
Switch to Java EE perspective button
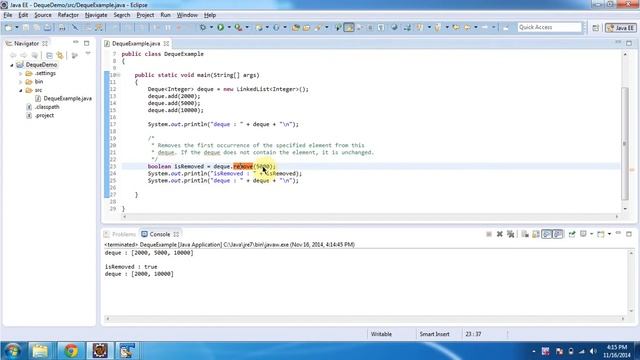tap(620, 28)
